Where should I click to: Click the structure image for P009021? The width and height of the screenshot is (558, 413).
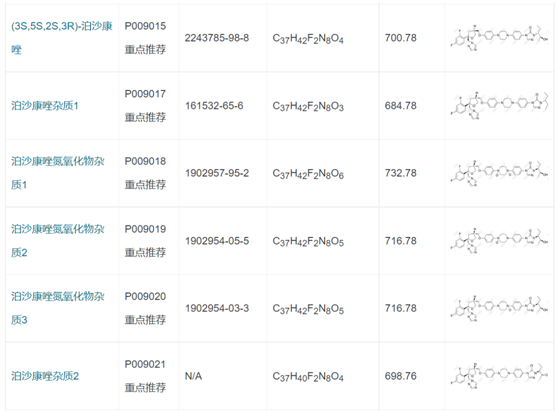[499, 376]
